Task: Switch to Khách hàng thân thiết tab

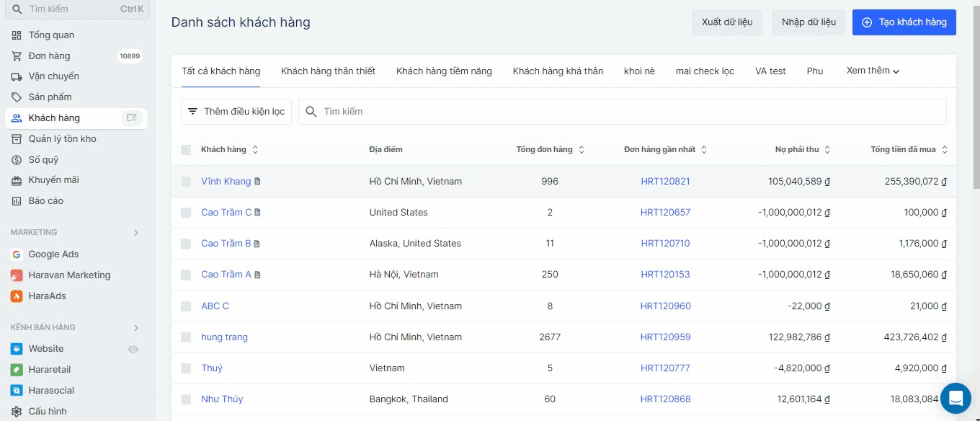Action: tap(328, 71)
